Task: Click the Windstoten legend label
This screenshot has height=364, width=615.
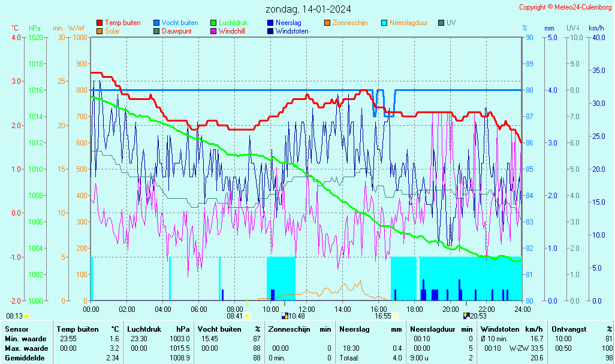Action: pyautogui.click(x=292, y=31)
